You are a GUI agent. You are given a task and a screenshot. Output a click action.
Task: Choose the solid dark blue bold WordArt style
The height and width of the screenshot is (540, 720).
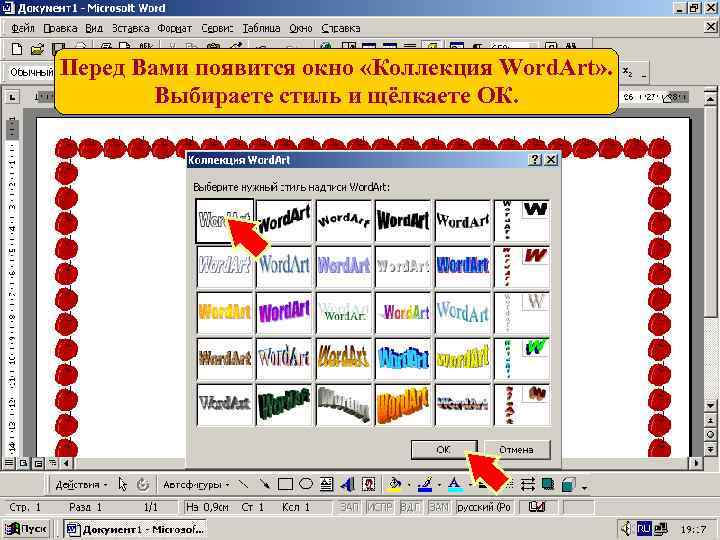[x=462, y=266]
